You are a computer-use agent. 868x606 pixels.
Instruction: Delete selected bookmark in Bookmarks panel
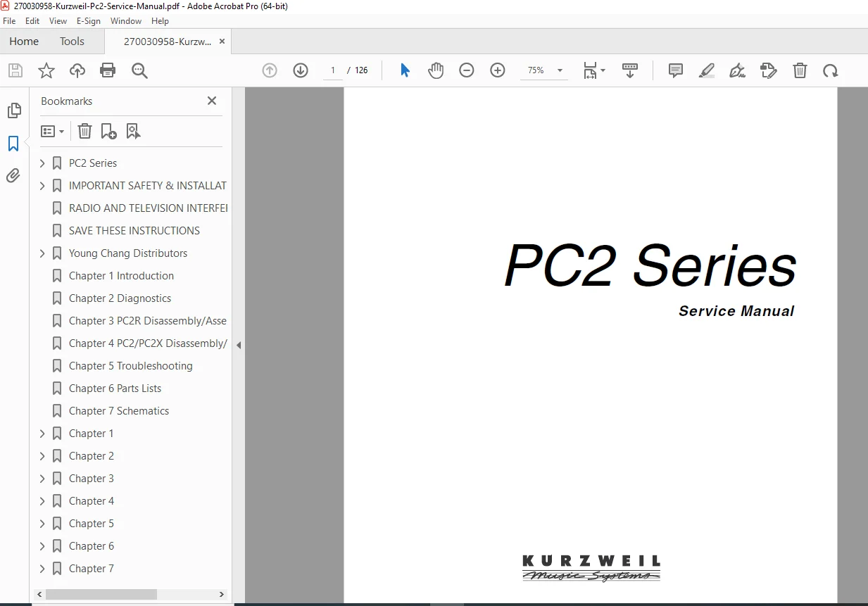(x=84, y=131)
